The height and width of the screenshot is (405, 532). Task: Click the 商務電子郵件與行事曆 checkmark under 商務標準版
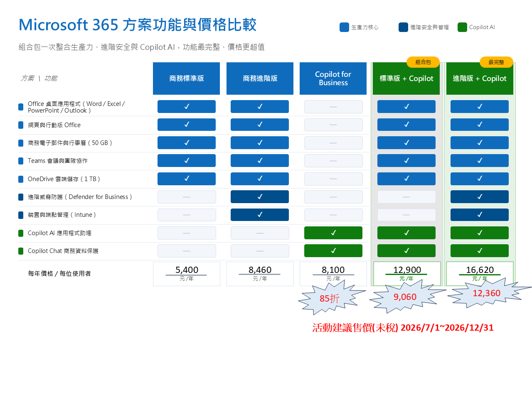[187, 142]
